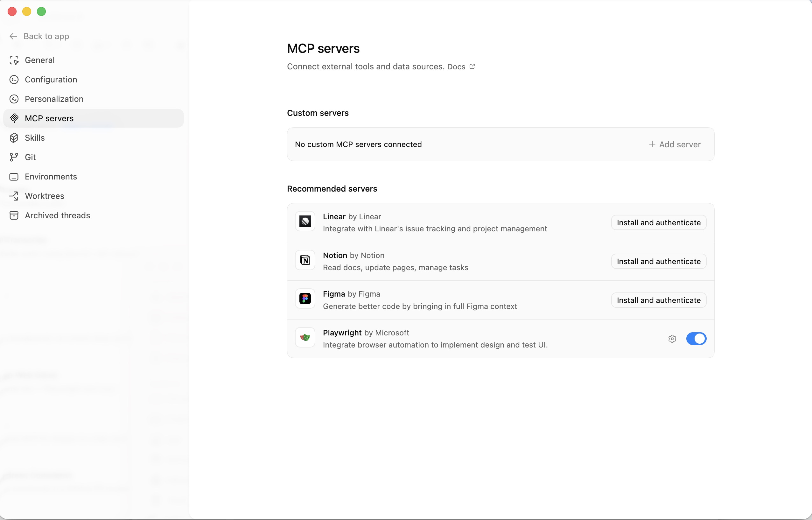
Task: Install and authenticate Linear
Action: click(658, 222)
